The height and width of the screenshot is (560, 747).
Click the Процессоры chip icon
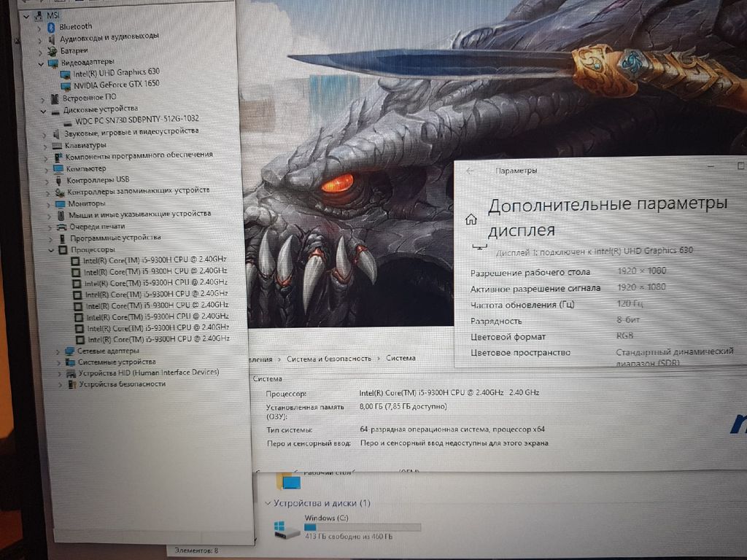(63, 249)
